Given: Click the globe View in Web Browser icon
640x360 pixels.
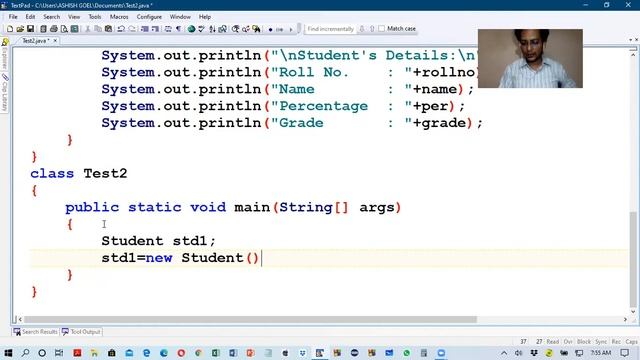Looking at the screenshot, I should [x=191, y=29].
